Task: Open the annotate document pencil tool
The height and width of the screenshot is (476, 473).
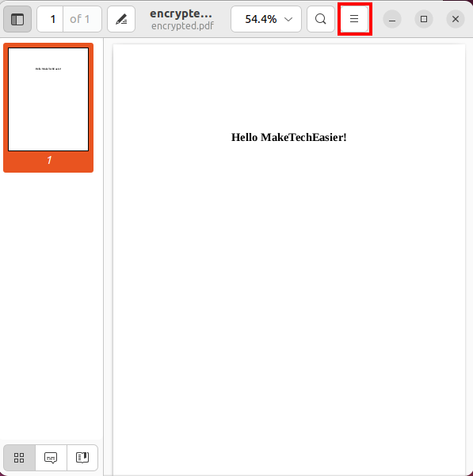Action: click(x=121, y=19)
